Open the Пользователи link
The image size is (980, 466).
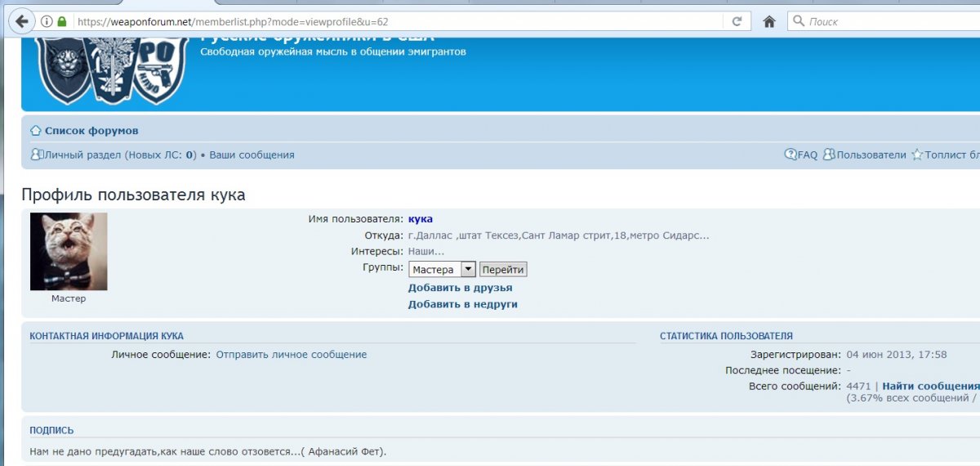pyautogui.click(x=871, y=155)
